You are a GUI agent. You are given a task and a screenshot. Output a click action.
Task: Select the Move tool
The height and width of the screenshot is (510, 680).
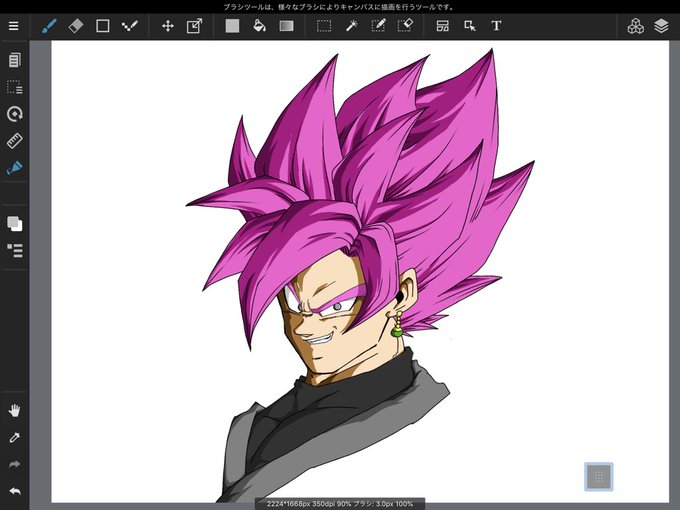[x=168, y=26]
